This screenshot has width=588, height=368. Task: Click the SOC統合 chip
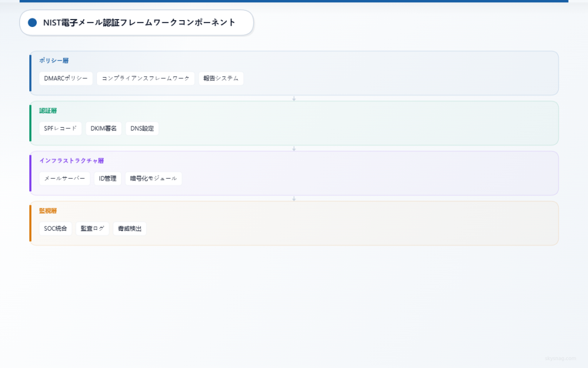click(x=56, y=229)
